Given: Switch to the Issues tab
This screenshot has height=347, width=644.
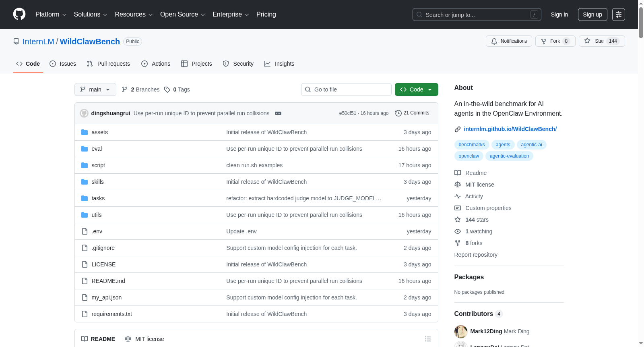Looking at the screenshot, I should point(63,64).
